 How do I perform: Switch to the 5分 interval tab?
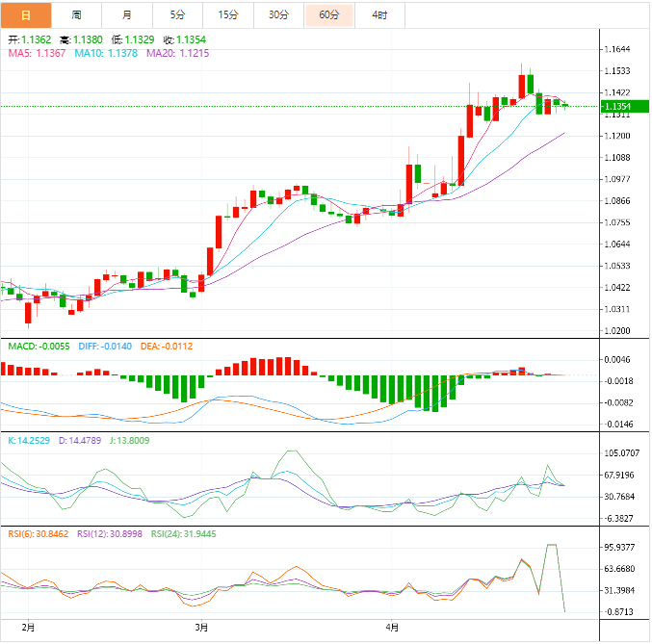(x=178, y=14)
